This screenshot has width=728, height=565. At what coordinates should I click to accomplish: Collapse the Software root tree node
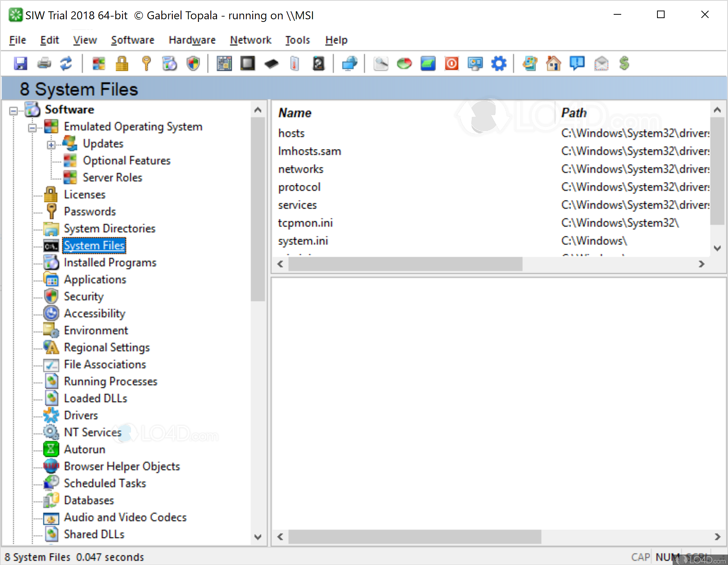tap(13, 111)
